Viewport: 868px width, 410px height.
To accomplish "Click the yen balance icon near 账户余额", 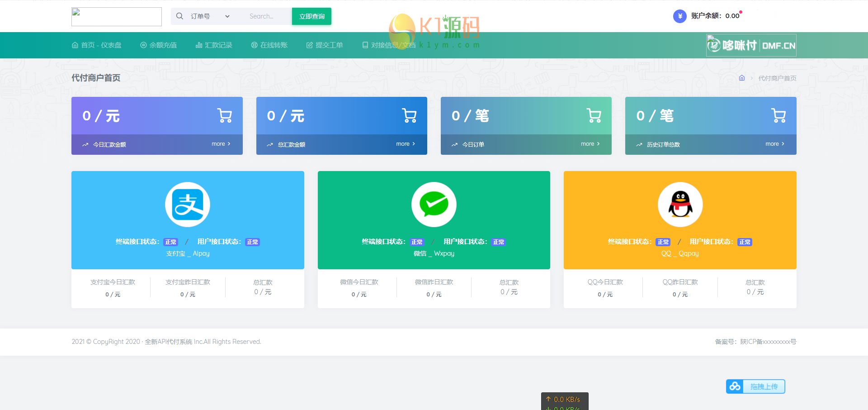I will coord(679,16).
